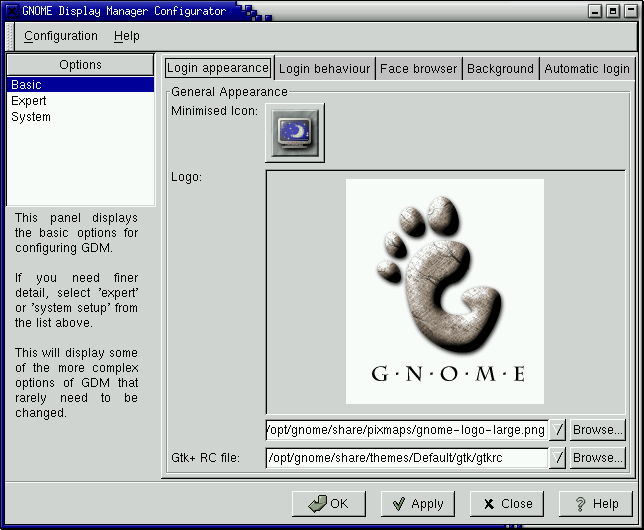Click the menubar drag handle
Image resolution: width=644 pixels, height=530 pixels.
click(x=11, y=36)
